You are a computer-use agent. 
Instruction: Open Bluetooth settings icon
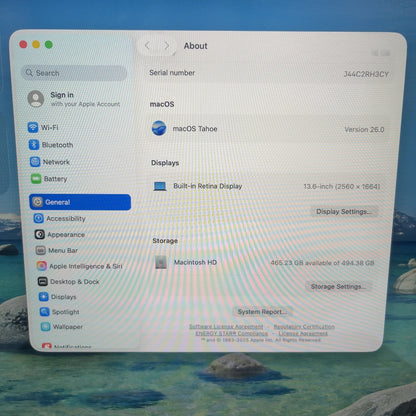(34, 145)
